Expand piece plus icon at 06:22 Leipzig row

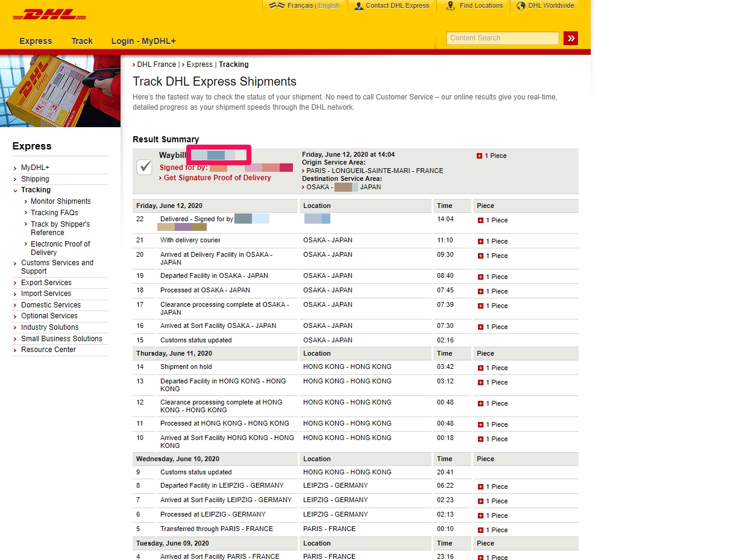click(x=480, y=487)
